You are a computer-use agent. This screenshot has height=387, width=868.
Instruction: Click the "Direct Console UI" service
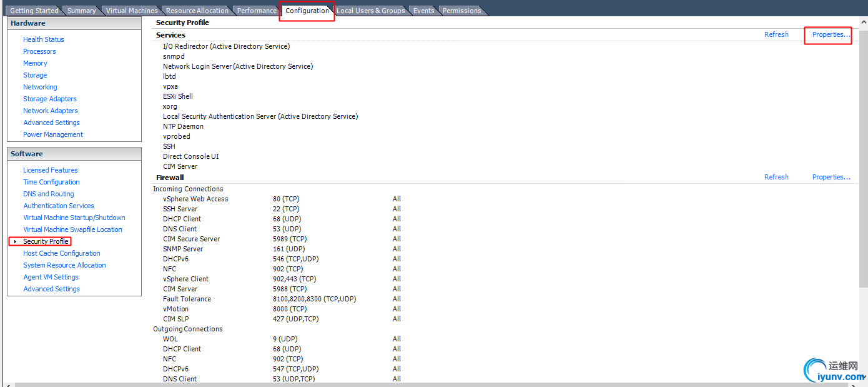191,156
